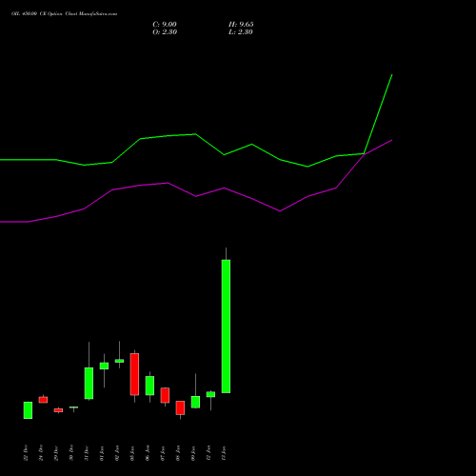The height and width of the screenshot is (476, 476).
Task: Click the '09 Jan' date label
Action: pyautogui.click(x=193, y=453)
